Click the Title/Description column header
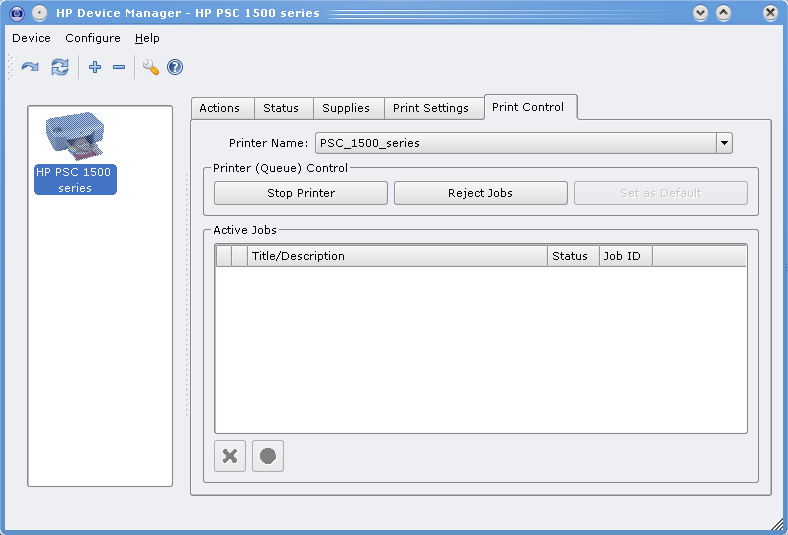 (x=397, y=256)
